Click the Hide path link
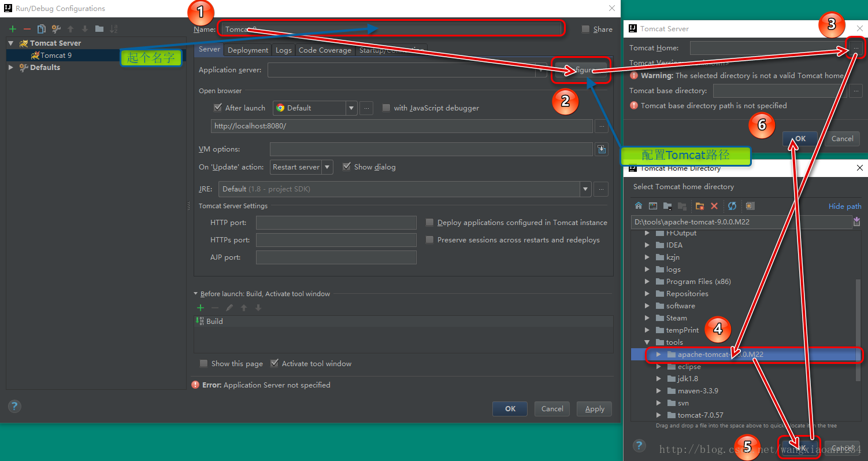Screen dimensions: 868x461 click(x=845, y=206)
